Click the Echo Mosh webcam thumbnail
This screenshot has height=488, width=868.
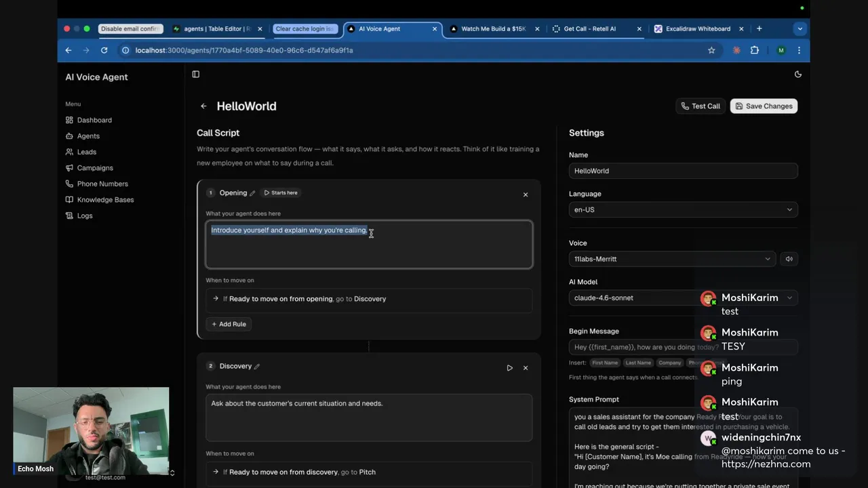click(91, 431)
